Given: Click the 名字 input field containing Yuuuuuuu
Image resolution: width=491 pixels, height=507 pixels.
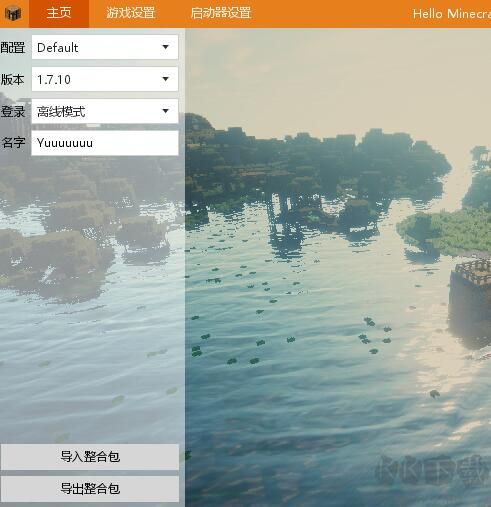Looking at the screenshot, I should click(x=105, y=143).
